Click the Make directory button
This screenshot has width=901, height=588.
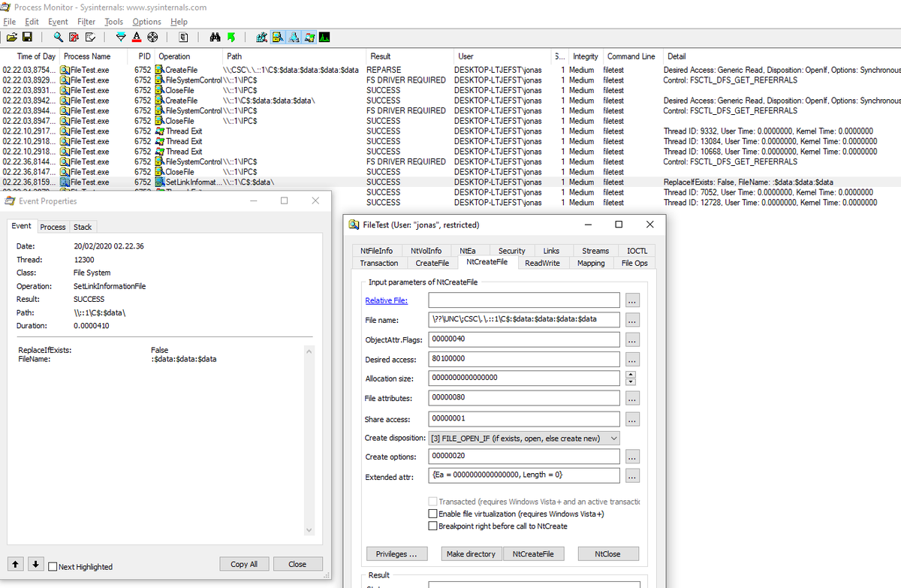pyautogui.click(x=471, y=553)
